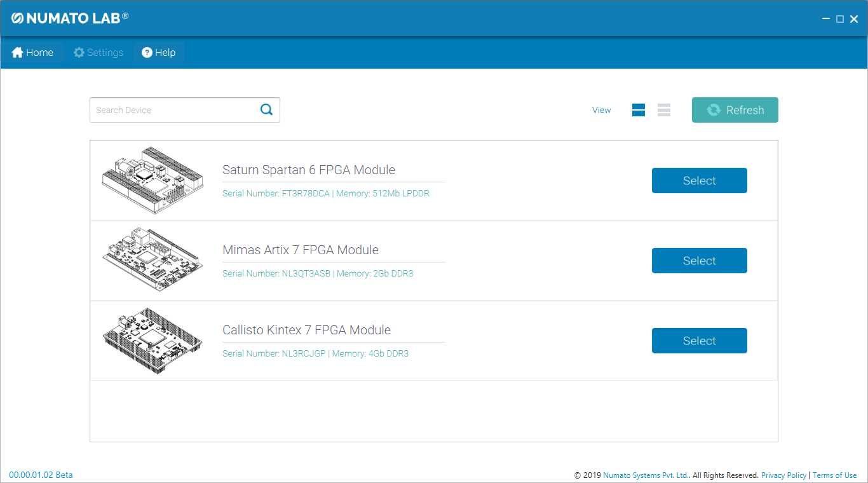Image resolution: width=868 pixels, height=483 pixels.
Task: Click the Numato Lab logo icon
Action: pyautogui.click(x=17, y=18)
